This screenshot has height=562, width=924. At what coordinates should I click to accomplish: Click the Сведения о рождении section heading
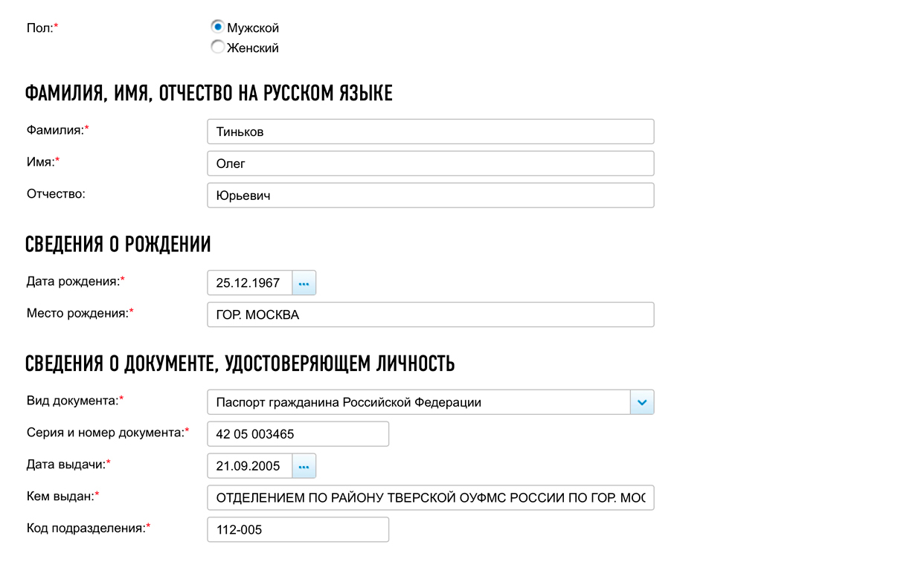point(118,244)
